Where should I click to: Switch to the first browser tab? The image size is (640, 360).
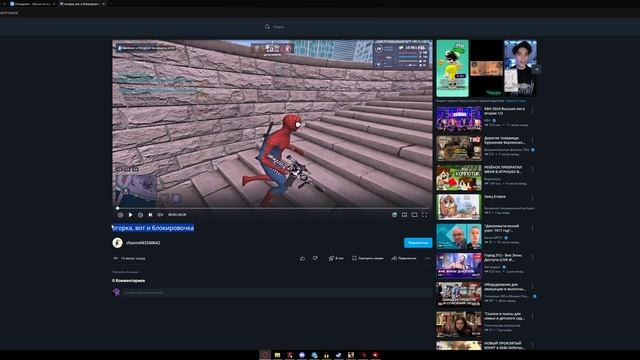coord(32,4)
